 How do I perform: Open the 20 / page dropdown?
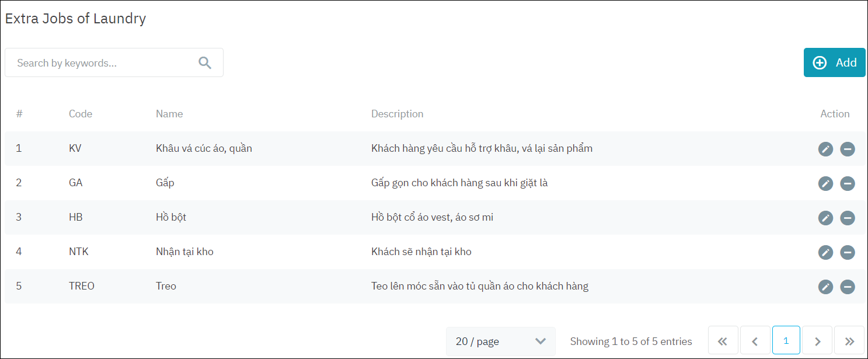pyautogui.click(x=500, y=341)
